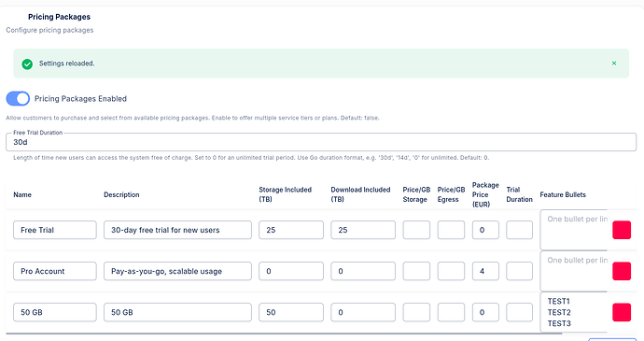Delete the Free Trial package row

click(622, 230)
